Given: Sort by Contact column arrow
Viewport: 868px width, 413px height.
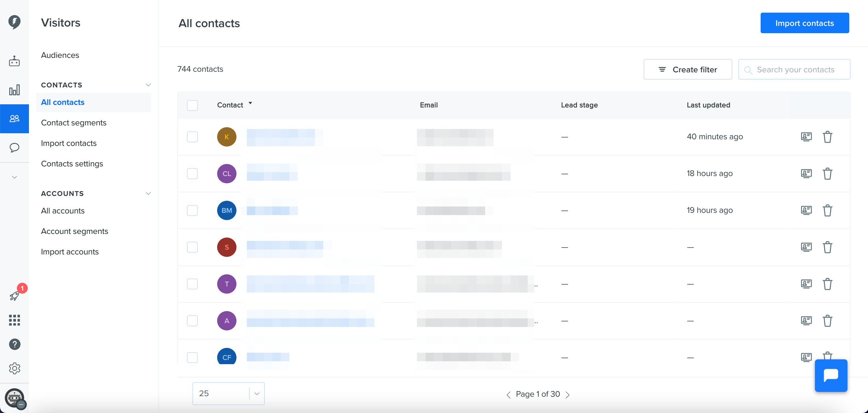Looking at the screenshot, I should (250, 103).
